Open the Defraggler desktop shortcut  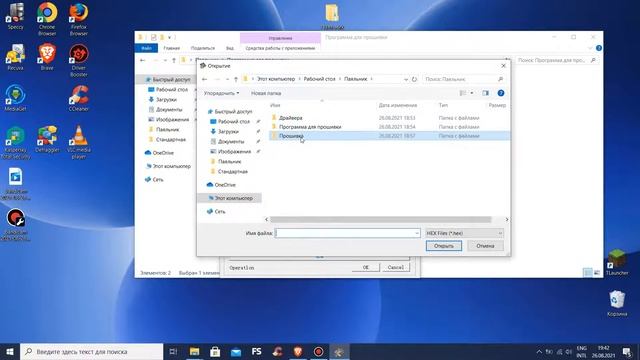click(47, 140)
